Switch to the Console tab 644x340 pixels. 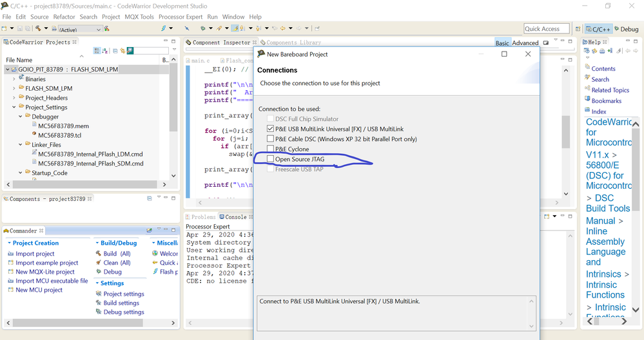click(x=235, y=217)
